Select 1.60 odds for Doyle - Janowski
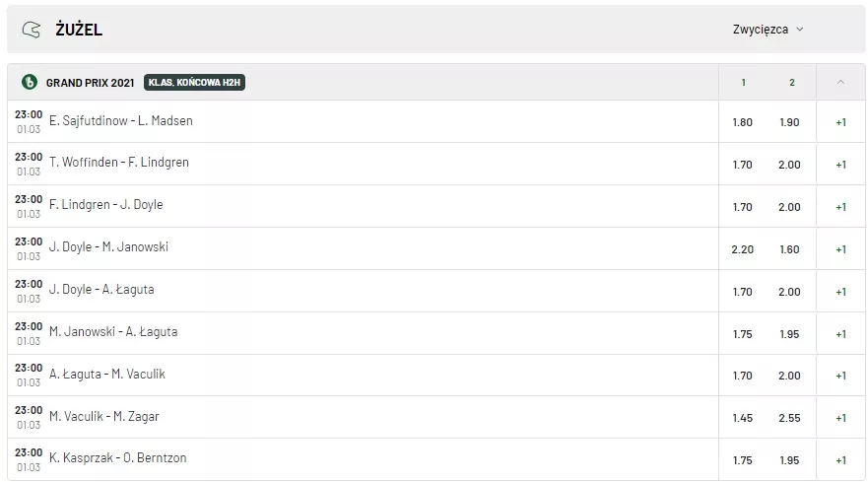 coord(789,249)
